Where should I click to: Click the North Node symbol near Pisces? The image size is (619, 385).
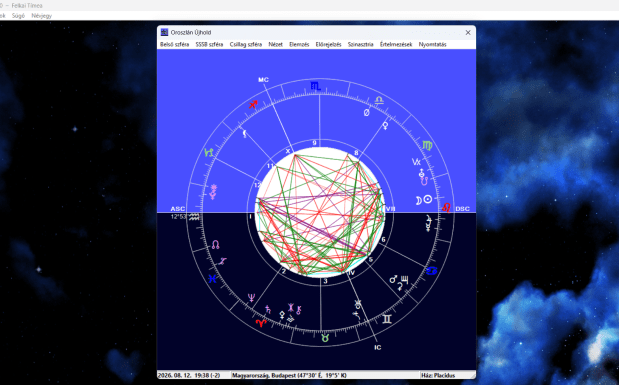coord(216,245)
